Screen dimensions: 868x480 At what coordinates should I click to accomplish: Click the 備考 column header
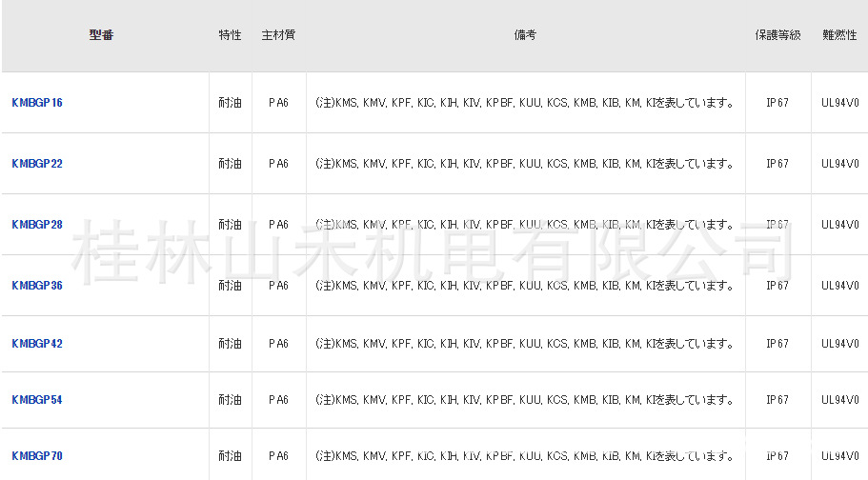pos(525,35)
